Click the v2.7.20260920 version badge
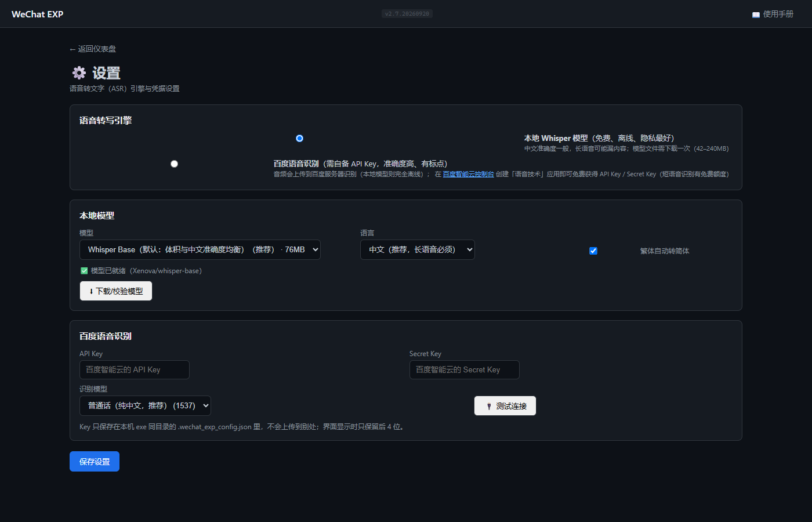 coord(407,14)
